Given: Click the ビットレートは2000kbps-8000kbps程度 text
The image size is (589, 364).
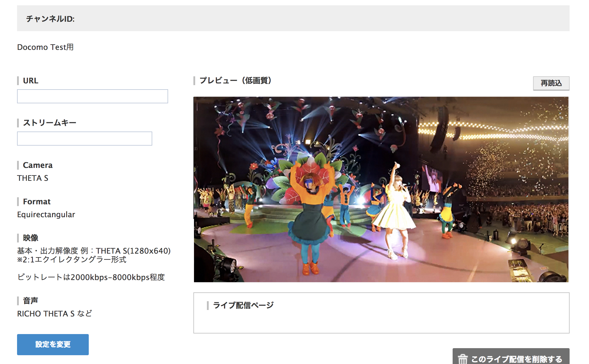Looking at the screenshot, I should (x=91, y=277).
